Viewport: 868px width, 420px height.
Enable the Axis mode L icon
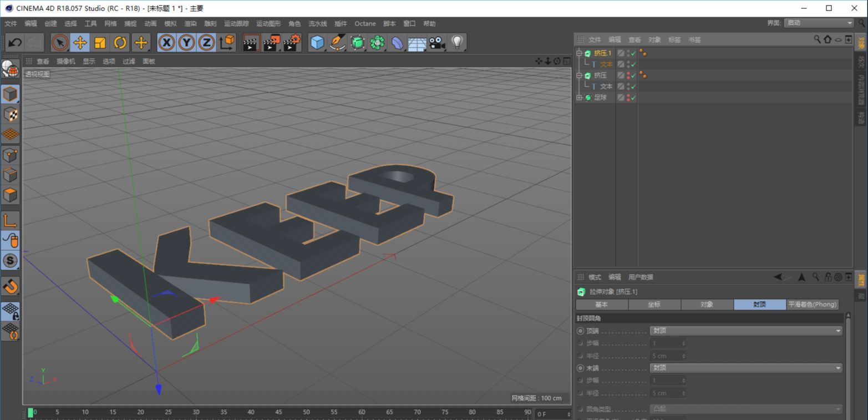[10, 220]
